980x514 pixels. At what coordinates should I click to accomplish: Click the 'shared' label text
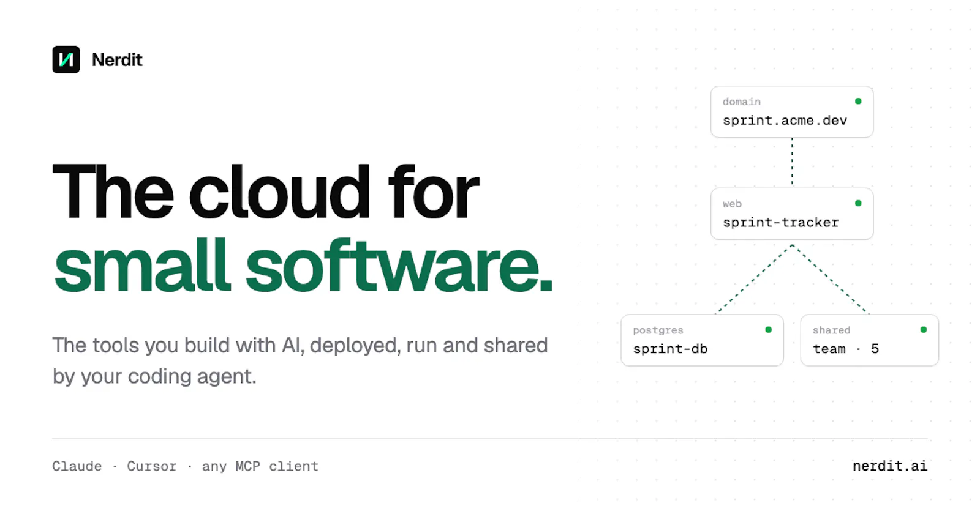click(x=832, y=330)
